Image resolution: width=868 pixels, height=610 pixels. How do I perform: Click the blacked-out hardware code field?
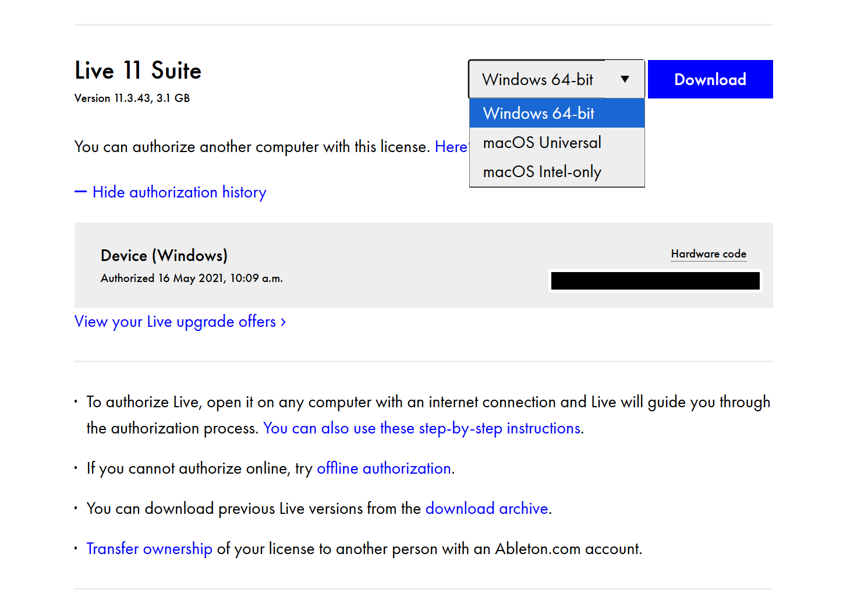click(x=655, y=281)
